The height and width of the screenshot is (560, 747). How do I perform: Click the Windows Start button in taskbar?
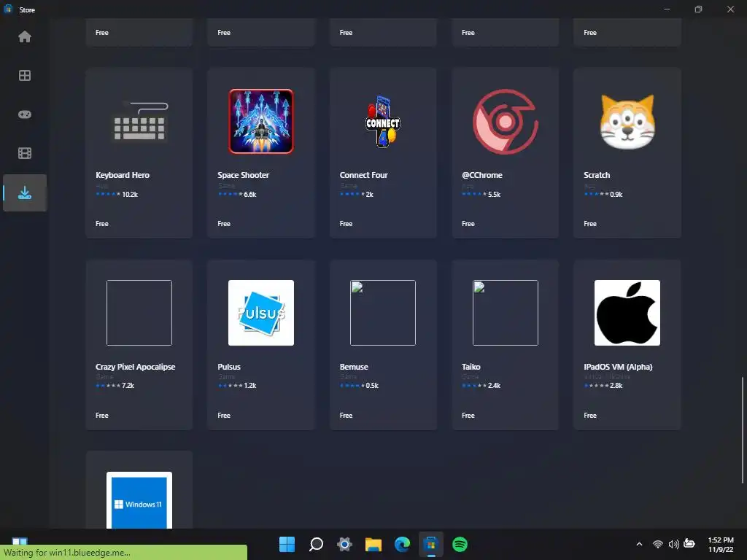pyautogui.click(x=287, y=544)
